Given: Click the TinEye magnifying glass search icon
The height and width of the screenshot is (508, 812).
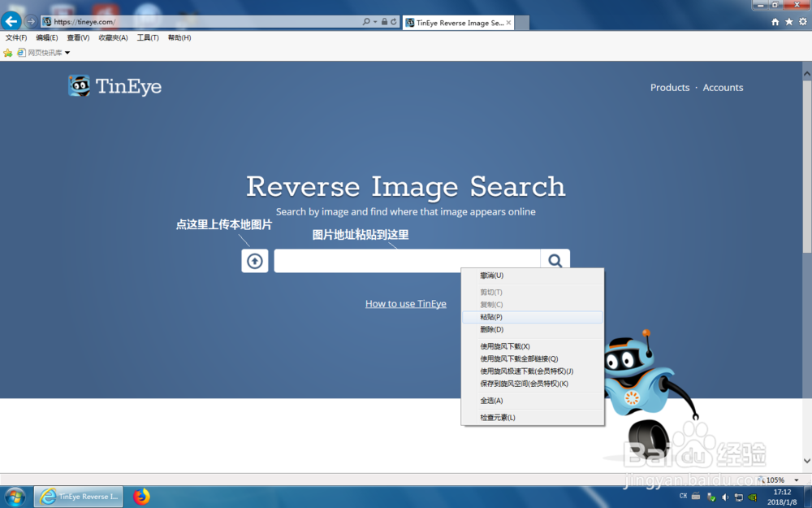Looking at the screenshot, I should click(x=555, y=260).
